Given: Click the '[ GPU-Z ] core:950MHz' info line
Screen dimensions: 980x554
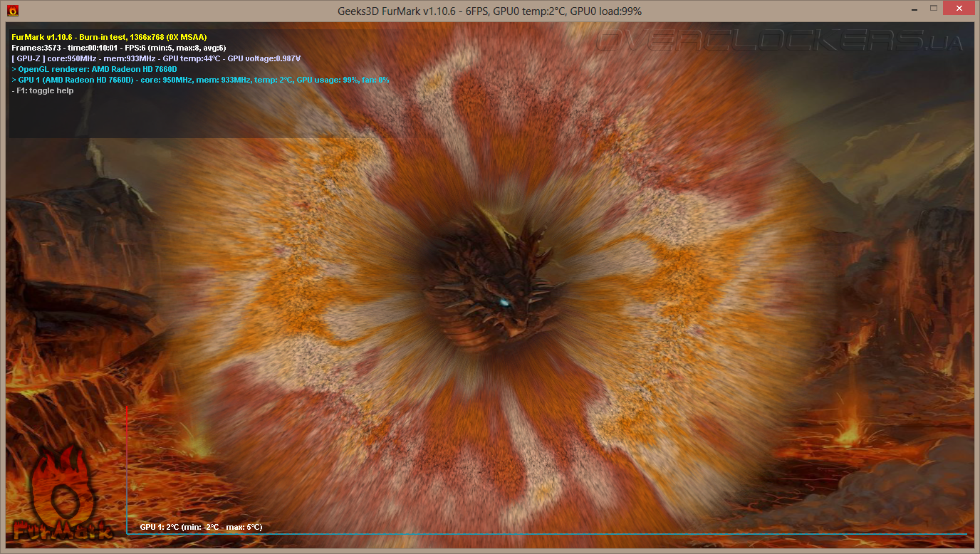Looking at the screenshot, I should pyautogui.click(x=156, y=58).
